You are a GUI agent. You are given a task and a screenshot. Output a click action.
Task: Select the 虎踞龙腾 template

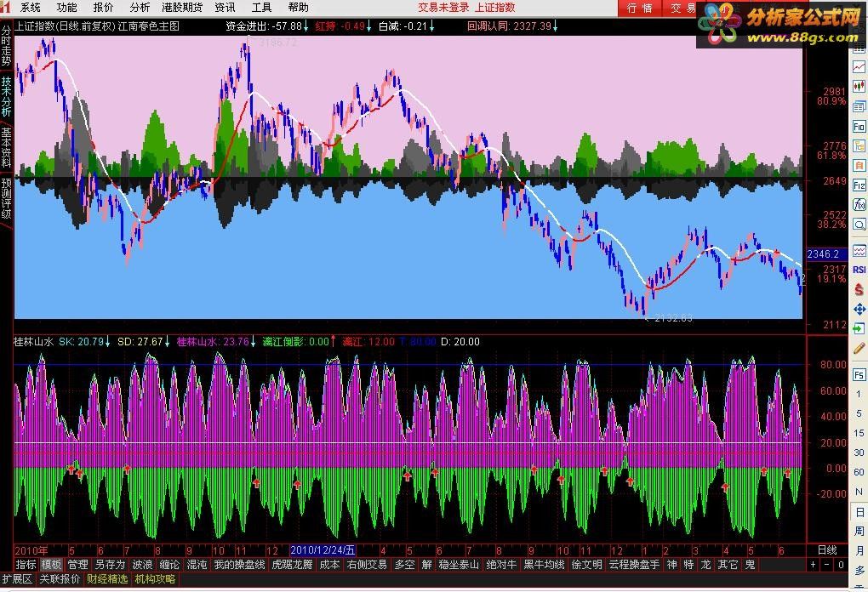pos(292,565)
